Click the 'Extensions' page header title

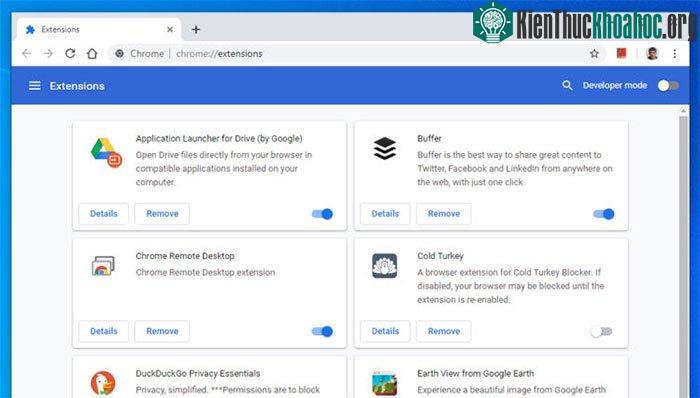click(x=77, y=86)
